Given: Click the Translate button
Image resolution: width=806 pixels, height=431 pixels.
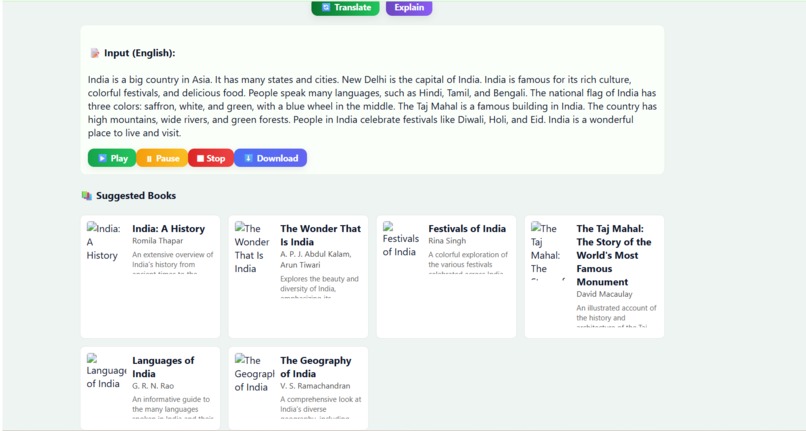Looking at the screenshot, I should pos(345,8).
